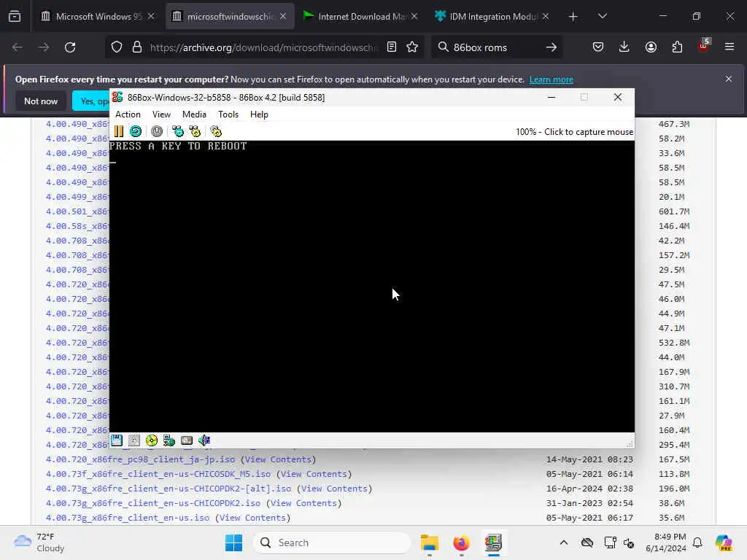This screenshot has height=560, width=747.
Task: Click the date 14-May-2021 08:23
Action: coord(589,459)
